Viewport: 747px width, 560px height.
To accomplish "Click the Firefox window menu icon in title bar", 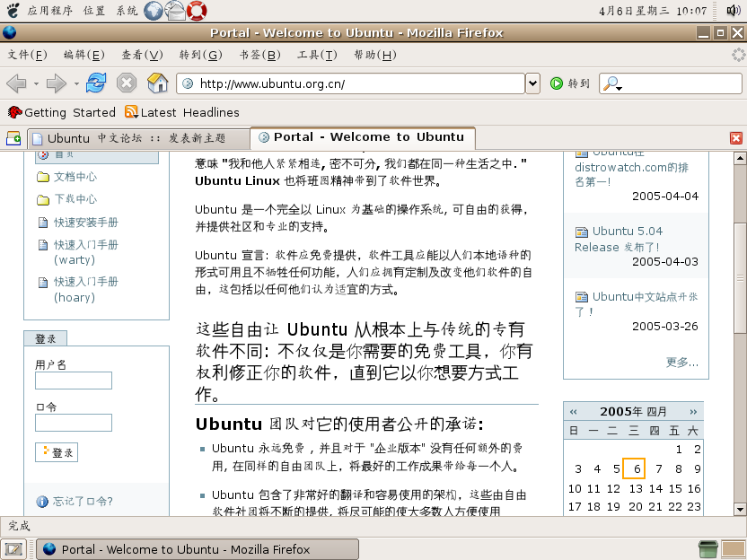I will [10, 32].
